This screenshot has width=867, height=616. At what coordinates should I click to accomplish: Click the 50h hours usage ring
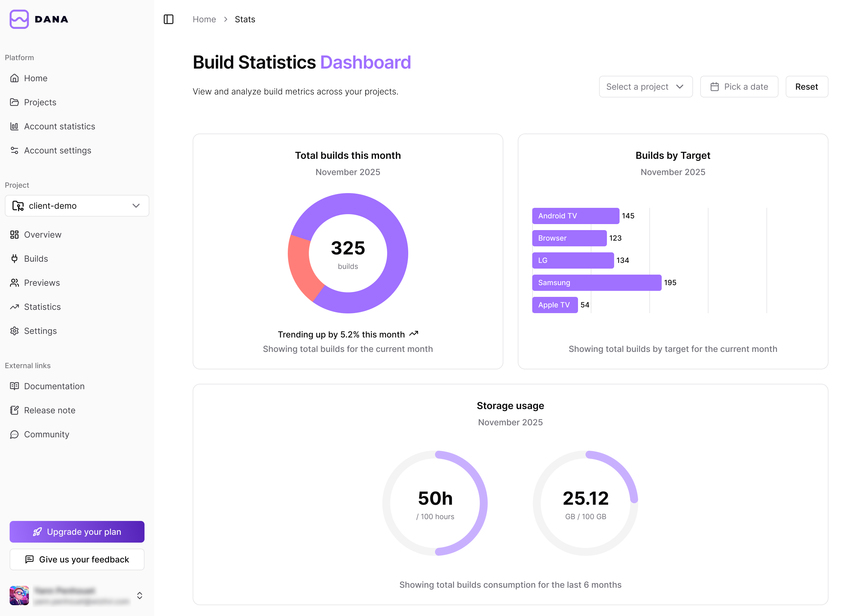point(435,503)
